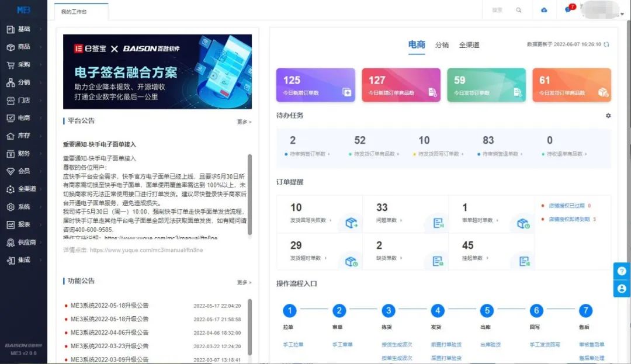Click the 手工拉单 link

(290, 345)
